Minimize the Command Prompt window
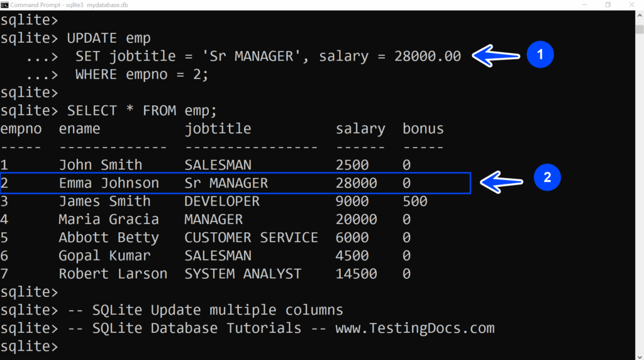The width and height of the screenshot is (644, 360). 585,4
